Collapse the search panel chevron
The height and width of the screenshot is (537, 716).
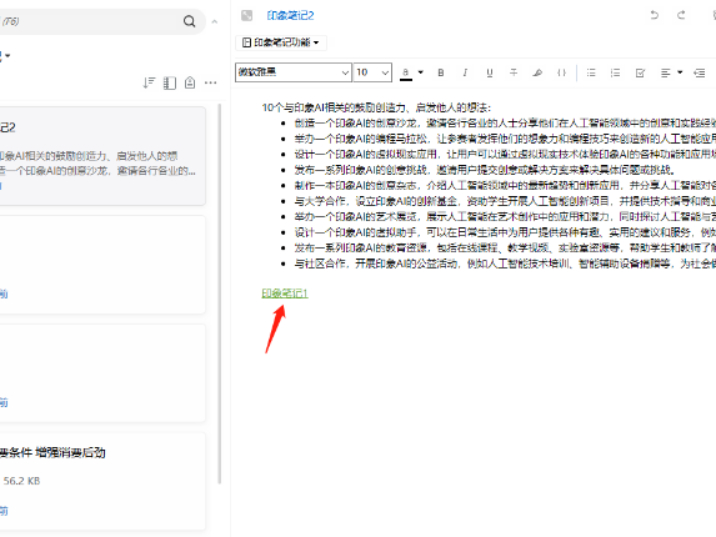tap(215, 21)
